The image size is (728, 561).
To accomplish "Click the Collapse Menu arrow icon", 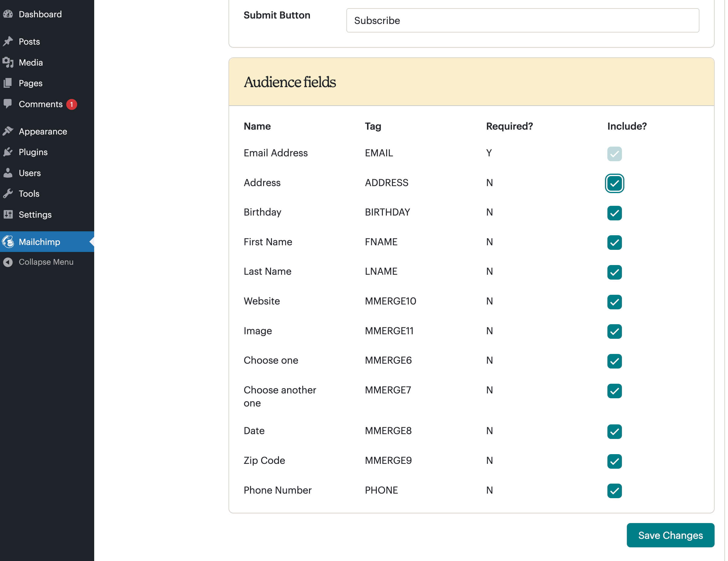I will (x=8, y=262).
